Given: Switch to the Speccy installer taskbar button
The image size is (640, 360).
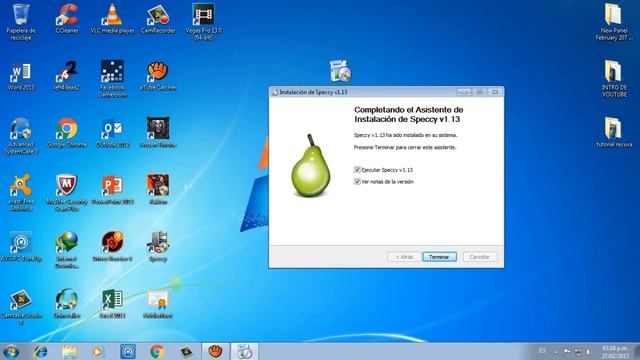Looking at the screenshot, I should pos(244,351).
